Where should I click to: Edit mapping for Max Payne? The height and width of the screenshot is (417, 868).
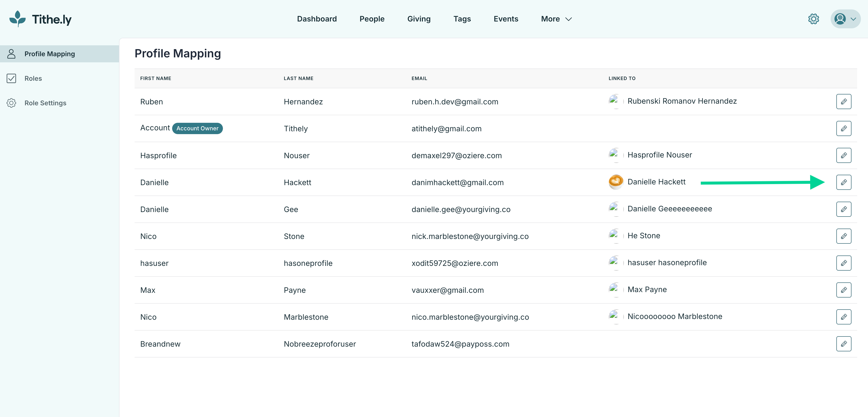(x=843, y=290)
